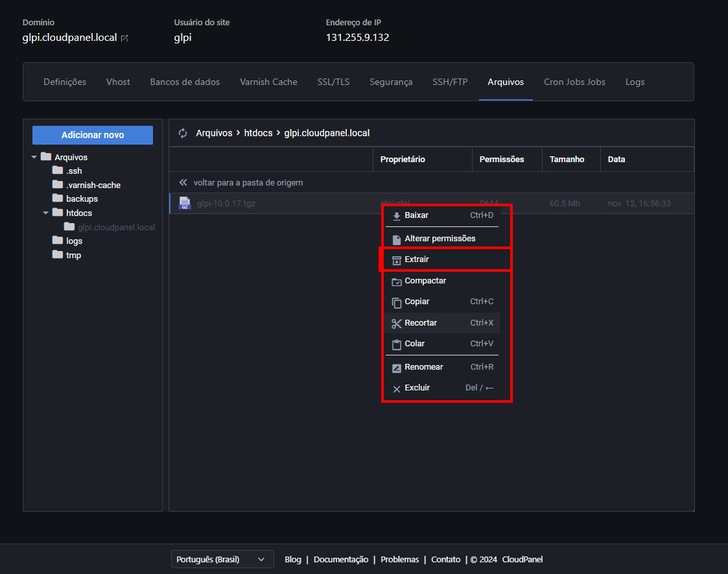Click the glpi-10.0.17.tgz archive file icon

[x=185, y=203]
